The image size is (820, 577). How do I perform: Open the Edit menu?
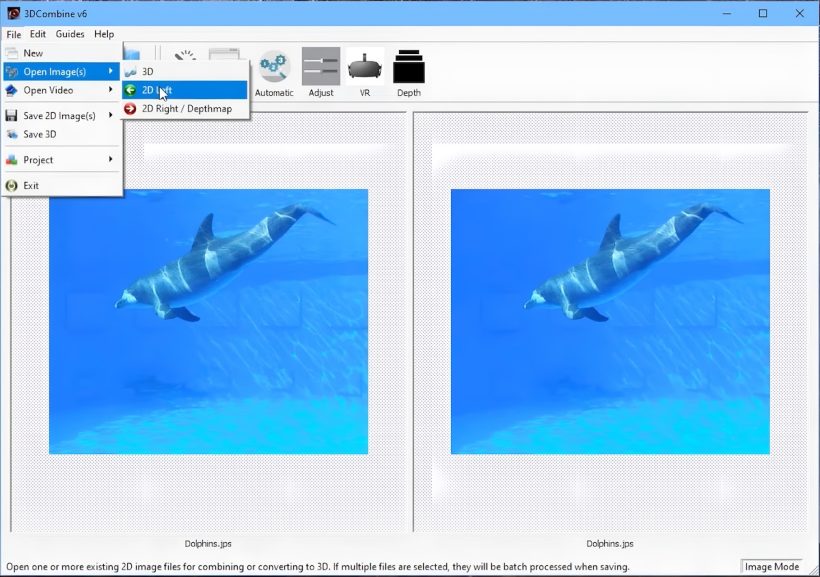coord(37,33)
